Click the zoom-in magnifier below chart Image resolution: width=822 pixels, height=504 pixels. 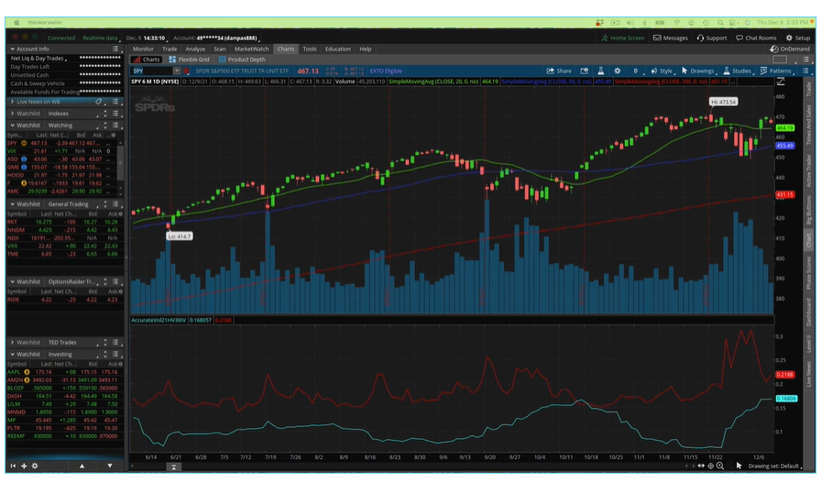(x=720, y=466)
